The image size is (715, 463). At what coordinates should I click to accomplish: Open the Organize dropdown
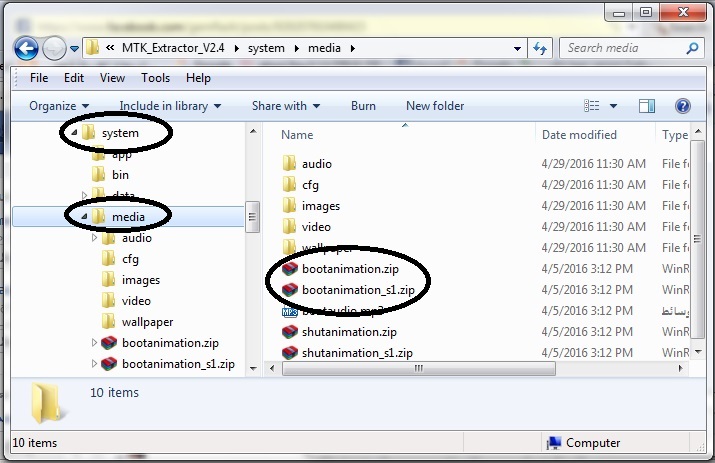(x=59, y=106)
